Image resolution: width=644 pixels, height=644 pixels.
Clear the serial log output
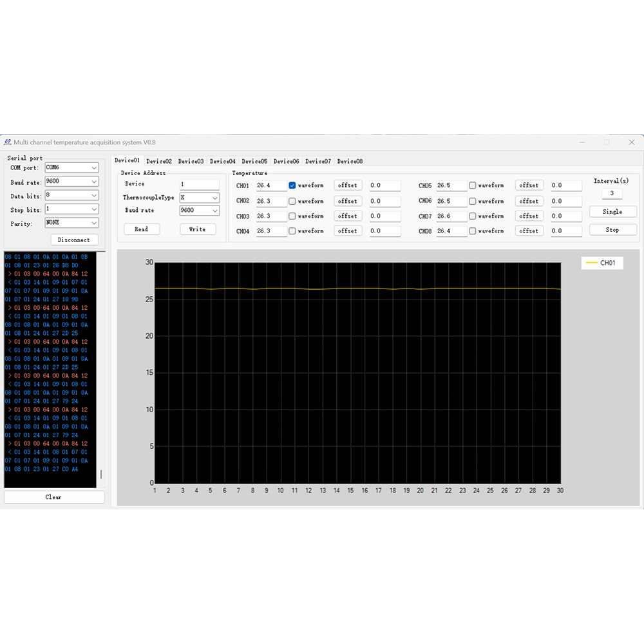pos(54,497)
